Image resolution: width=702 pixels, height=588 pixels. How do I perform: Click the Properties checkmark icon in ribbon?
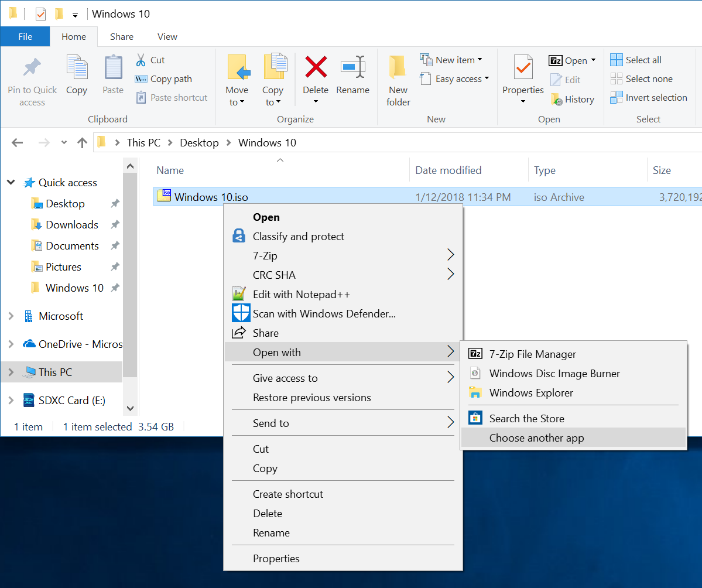click(523, 67)
